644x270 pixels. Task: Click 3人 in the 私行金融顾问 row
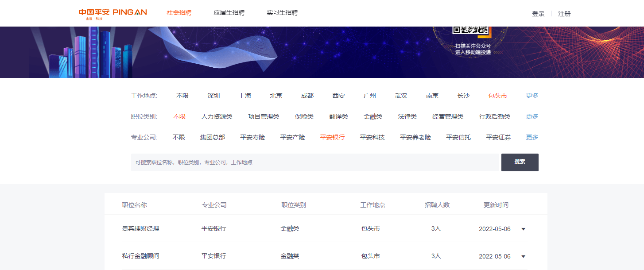(x=436, y=256)
